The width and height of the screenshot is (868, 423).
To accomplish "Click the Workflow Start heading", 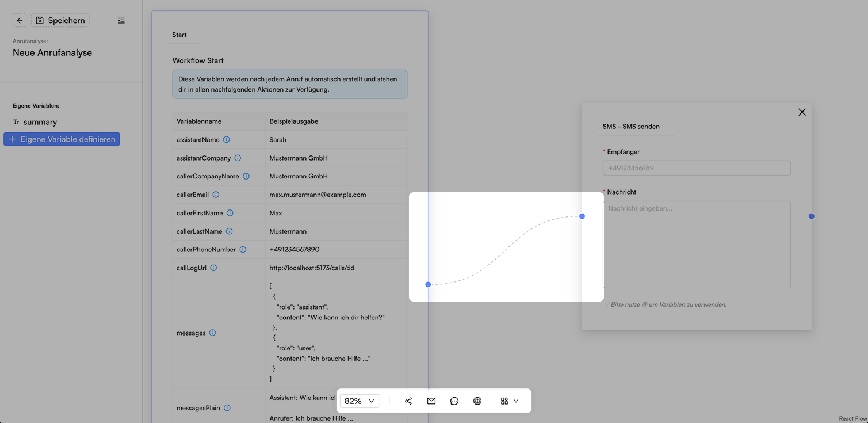I will point(198,60).
